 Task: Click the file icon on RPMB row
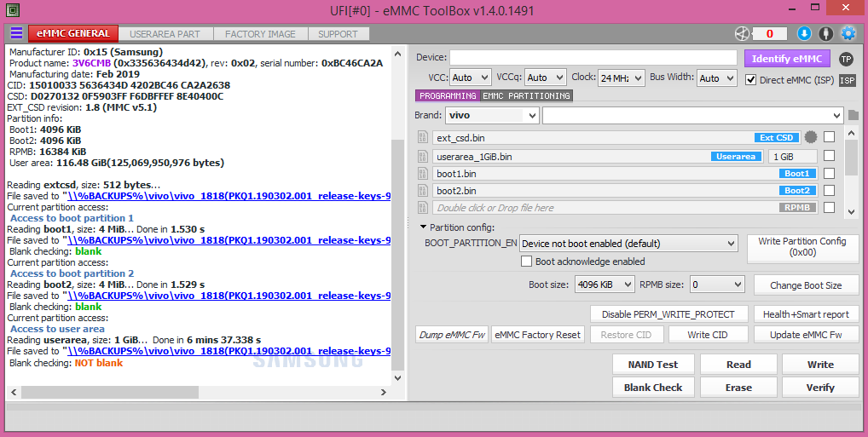(423, 208)
